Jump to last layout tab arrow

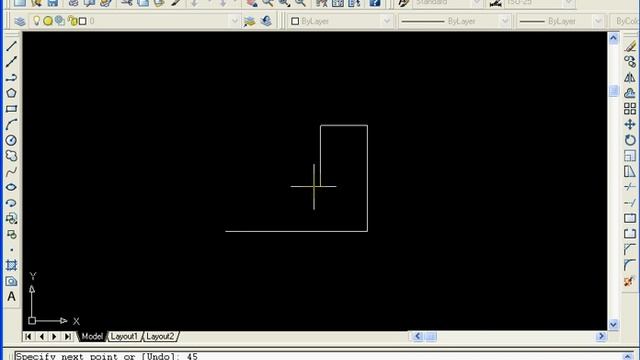click(x=68, y=336)
